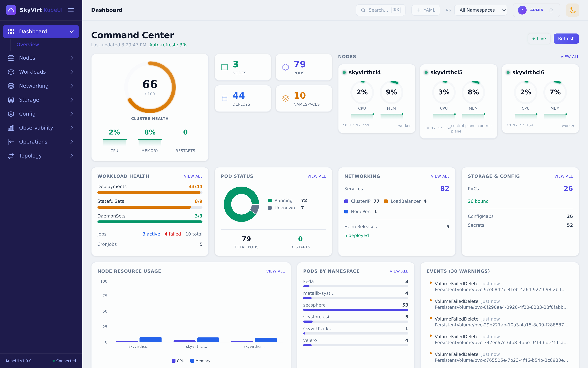Open View All for Storage & Config

(x=563, y=176)
